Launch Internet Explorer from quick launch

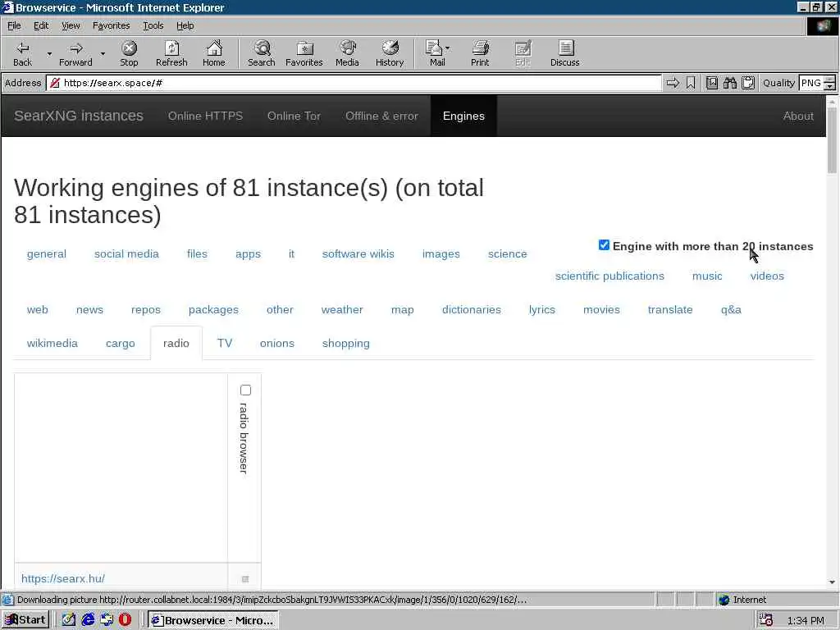tap(88, 620)
